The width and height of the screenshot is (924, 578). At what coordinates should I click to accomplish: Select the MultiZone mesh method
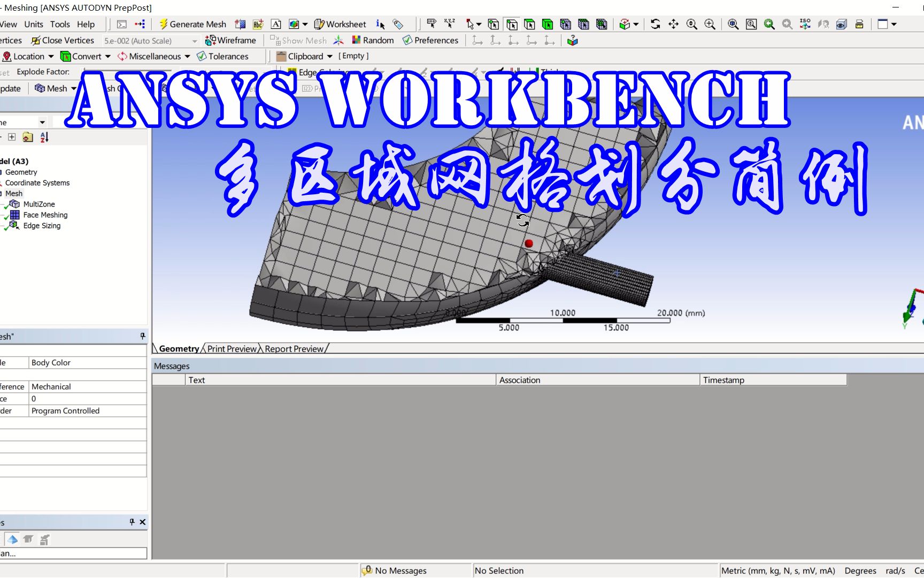38,204
